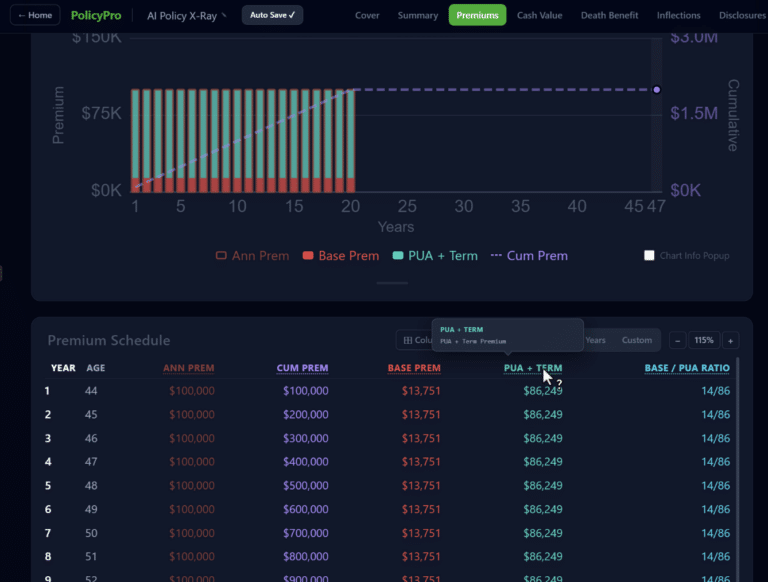This screenshot has width=768, height=582.
Task: Switch to the Cover tab
Action: click(x=367, y=16)
